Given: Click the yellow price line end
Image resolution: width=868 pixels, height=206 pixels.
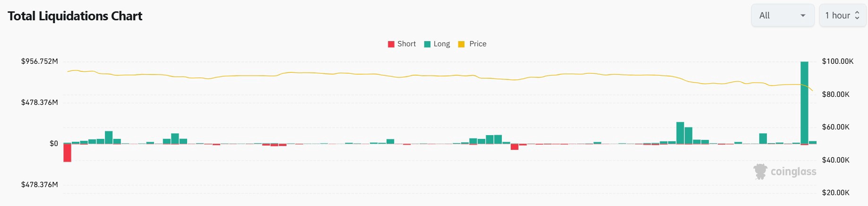Looking at the screenshot, I should (x=812, y=90).
